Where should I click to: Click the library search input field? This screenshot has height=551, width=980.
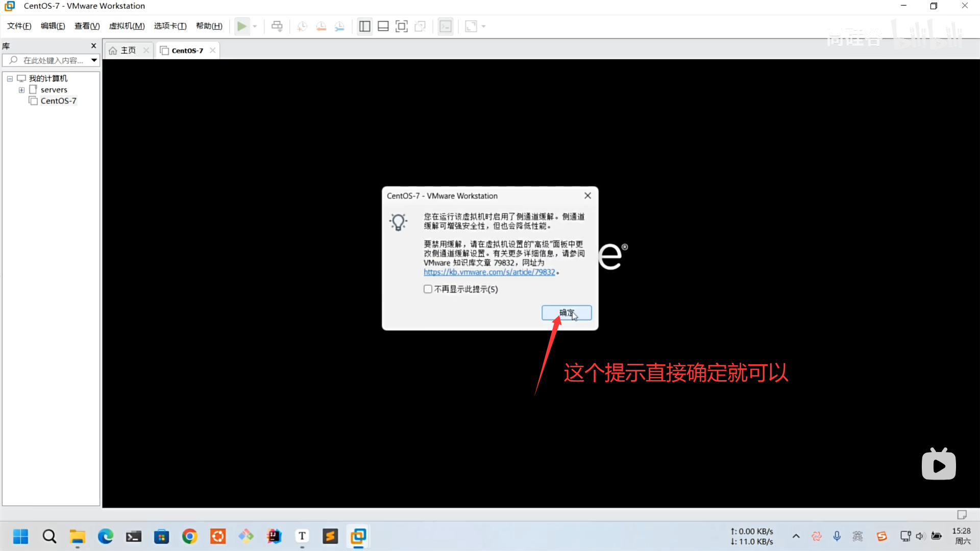51,60
